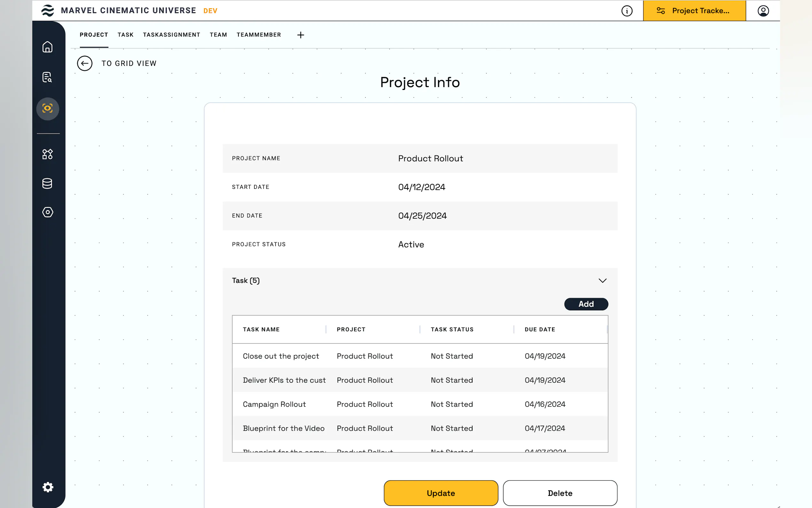Screen dimensions: 812x508
Task: Click the home icon in sidebar
Action: pyautogui.click(x=47, y=47)
